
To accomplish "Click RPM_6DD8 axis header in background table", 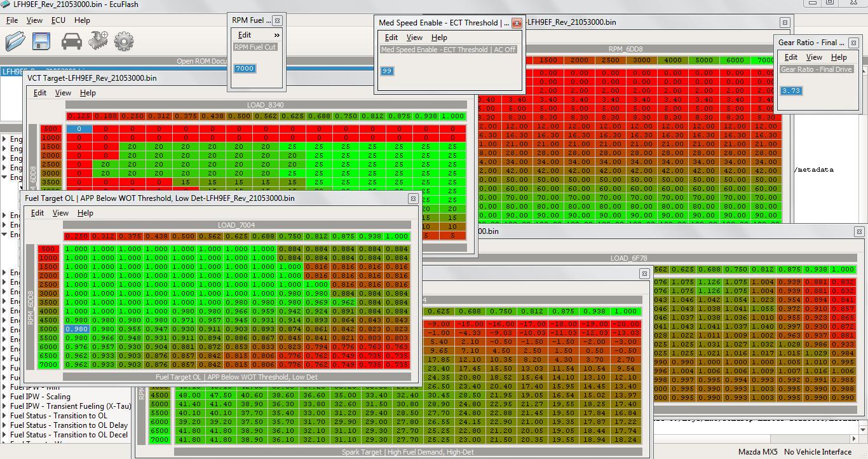I will [626, 48].
